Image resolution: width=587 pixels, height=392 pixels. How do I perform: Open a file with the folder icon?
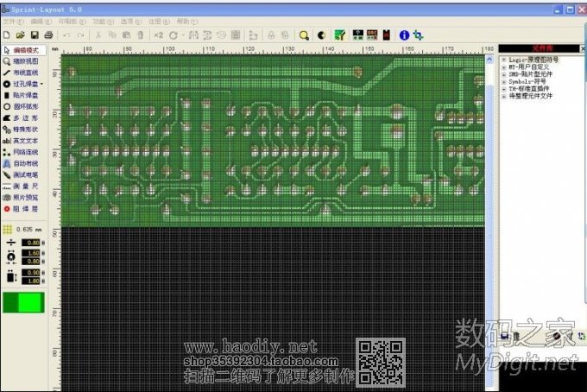point(20,35)
